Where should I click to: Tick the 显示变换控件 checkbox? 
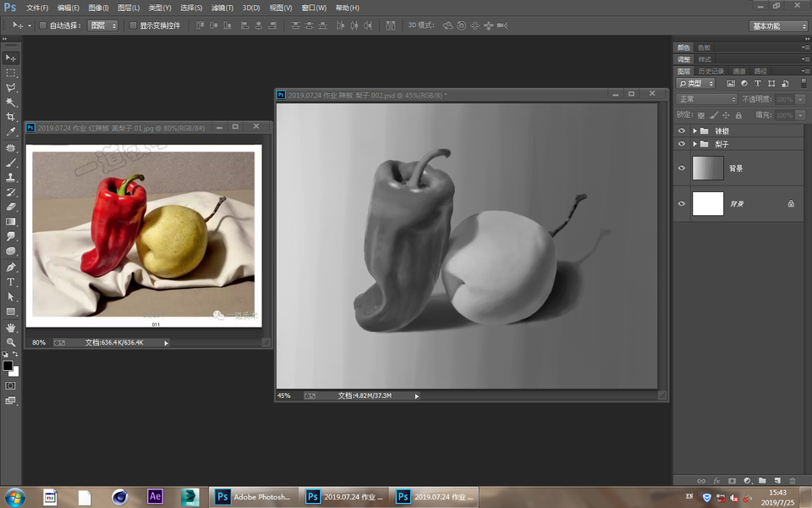pos(133,25)
